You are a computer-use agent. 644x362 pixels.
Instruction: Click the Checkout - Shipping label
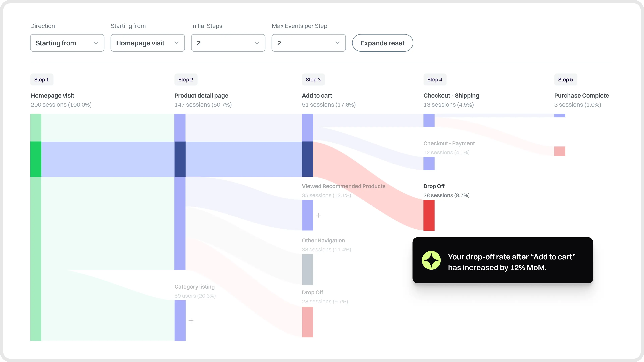451,95
